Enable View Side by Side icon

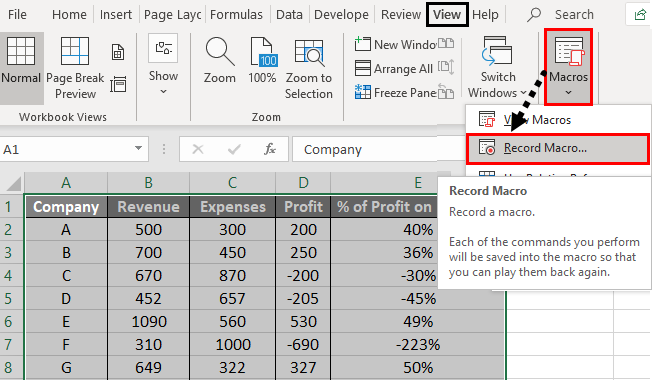tap(446, 43)
